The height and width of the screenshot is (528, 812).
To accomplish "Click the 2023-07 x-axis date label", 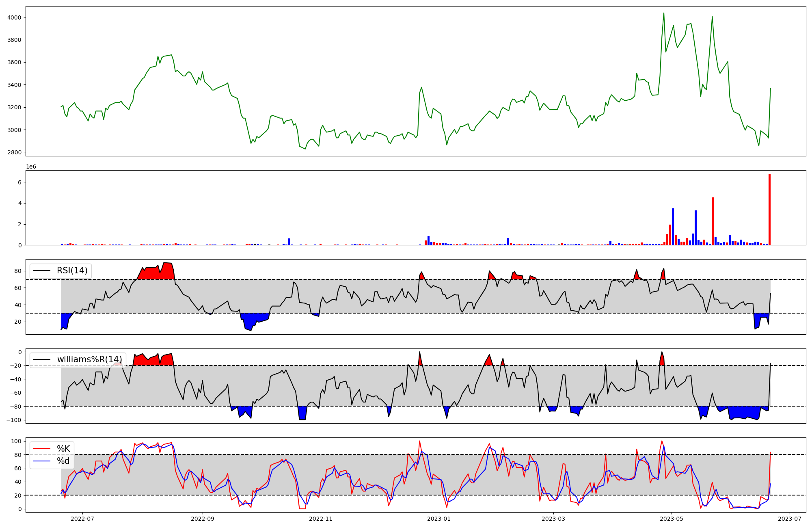I will 790,519.
